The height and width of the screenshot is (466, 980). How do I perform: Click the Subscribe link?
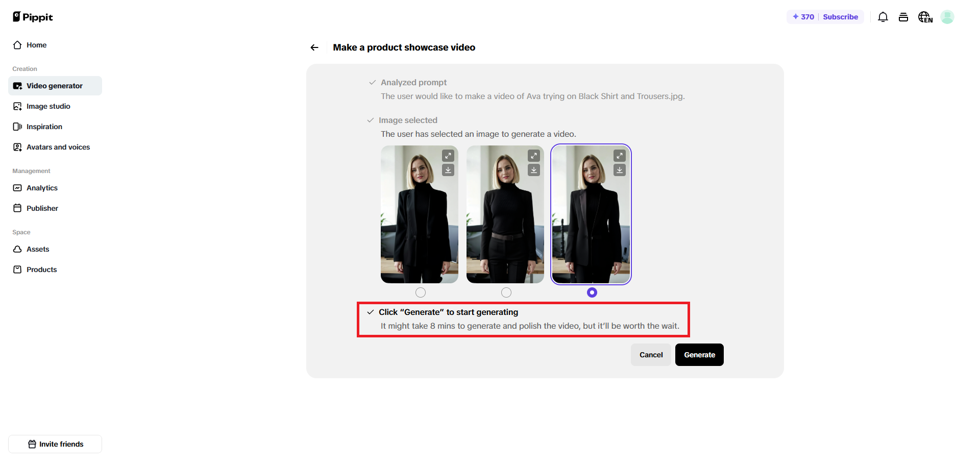coord(840,17)
